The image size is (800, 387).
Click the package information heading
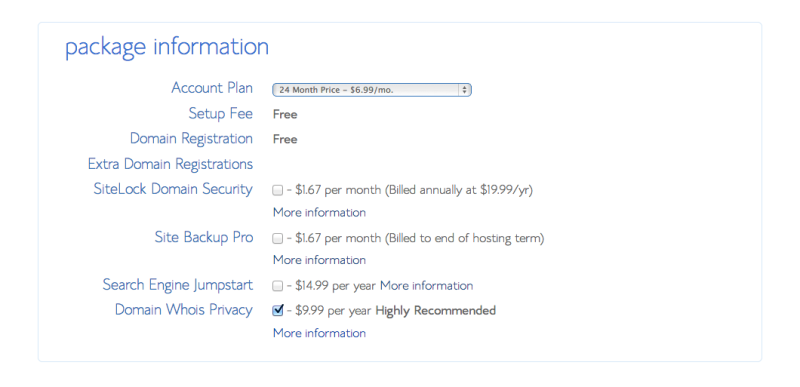(x=167, y=47)
